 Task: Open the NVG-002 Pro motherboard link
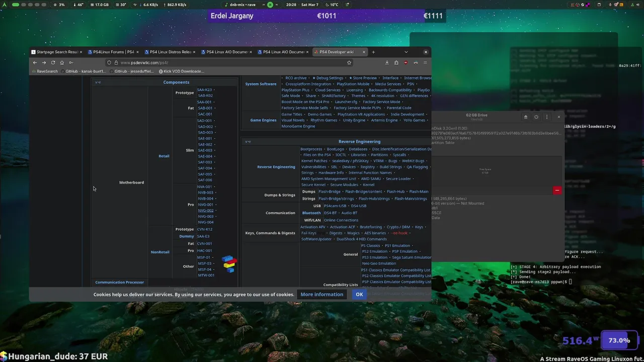206,210
